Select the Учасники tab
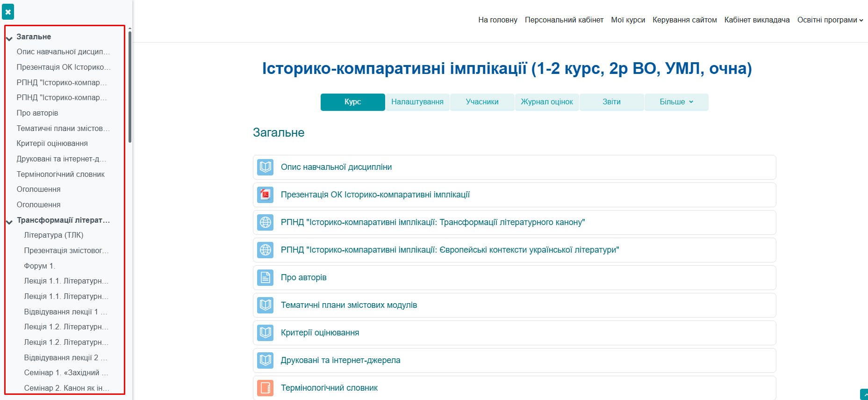 482,102
